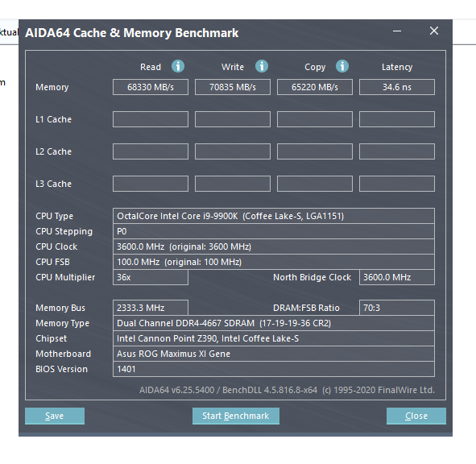Click the empty L2 Cache Read field
The height and width of the screenshot is (464, 476).
(151, 151)
